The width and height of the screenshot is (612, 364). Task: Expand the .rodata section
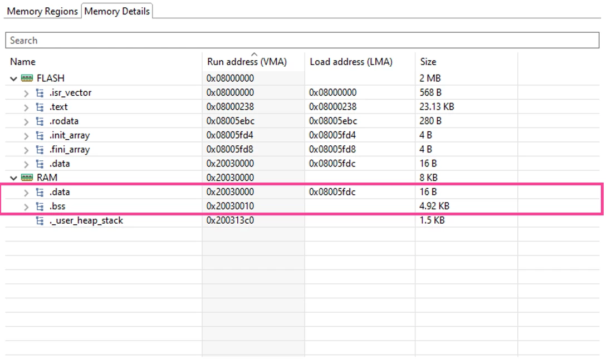26,122
